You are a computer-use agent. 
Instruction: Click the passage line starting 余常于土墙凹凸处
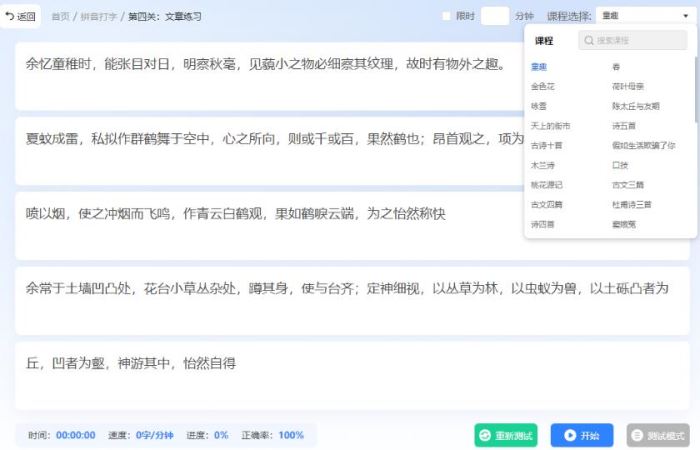coord(347,288)
